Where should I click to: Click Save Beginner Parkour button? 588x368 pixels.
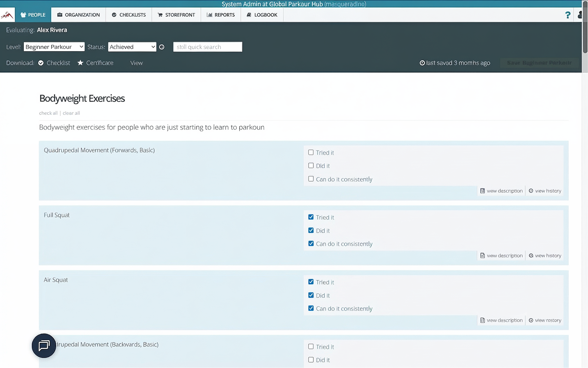tap(539, 63)
